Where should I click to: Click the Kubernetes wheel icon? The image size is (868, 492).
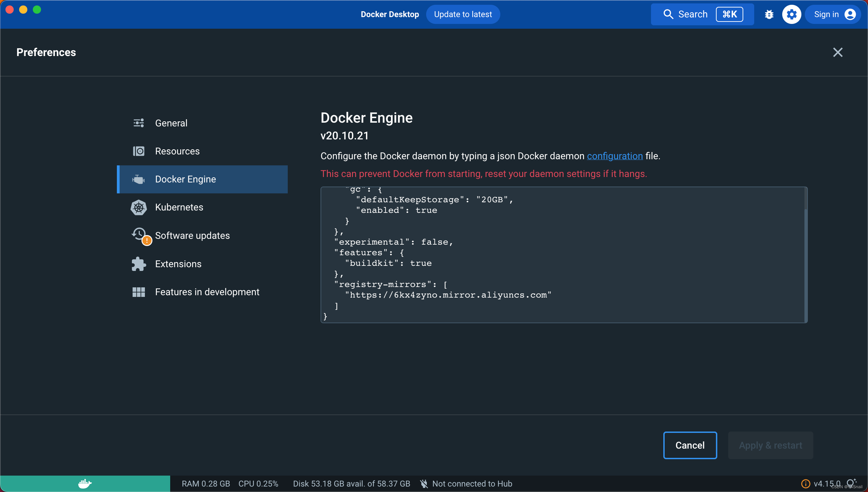(138, 207)
